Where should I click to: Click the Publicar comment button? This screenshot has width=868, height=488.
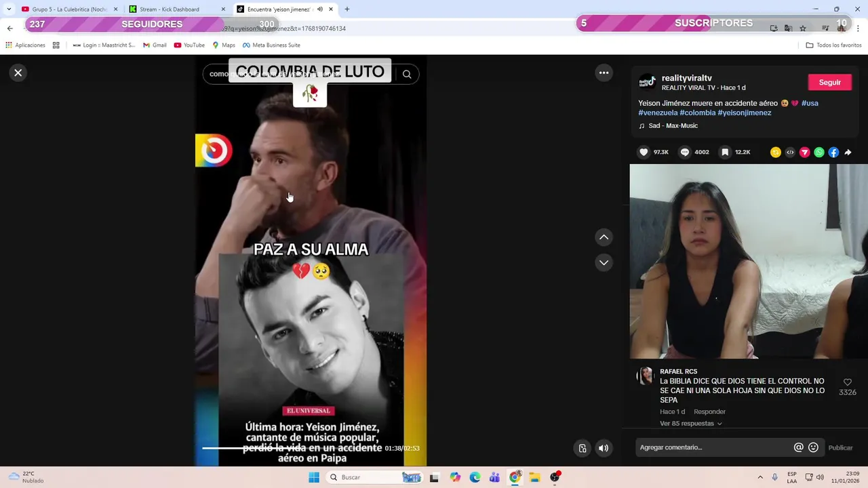pos(840,447)
